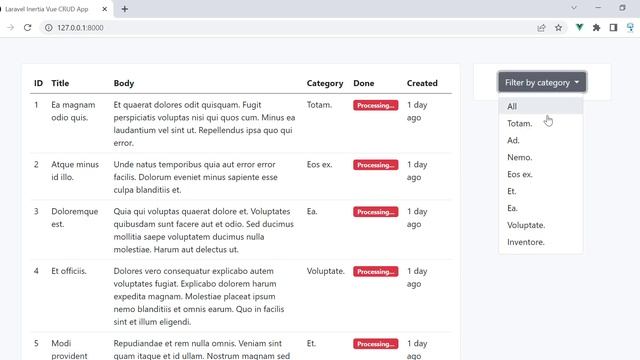The width and height of the screenshot is (640, 360).
Task: Filter the list by Inventore. category
Action: point(541,242)
